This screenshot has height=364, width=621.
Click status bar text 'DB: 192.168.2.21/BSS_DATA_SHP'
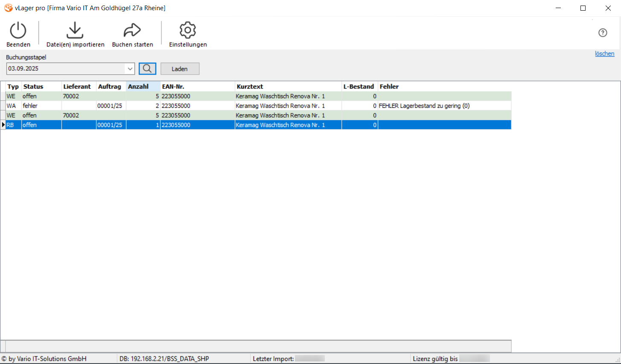pyautogui.click(x=164, y=359)
